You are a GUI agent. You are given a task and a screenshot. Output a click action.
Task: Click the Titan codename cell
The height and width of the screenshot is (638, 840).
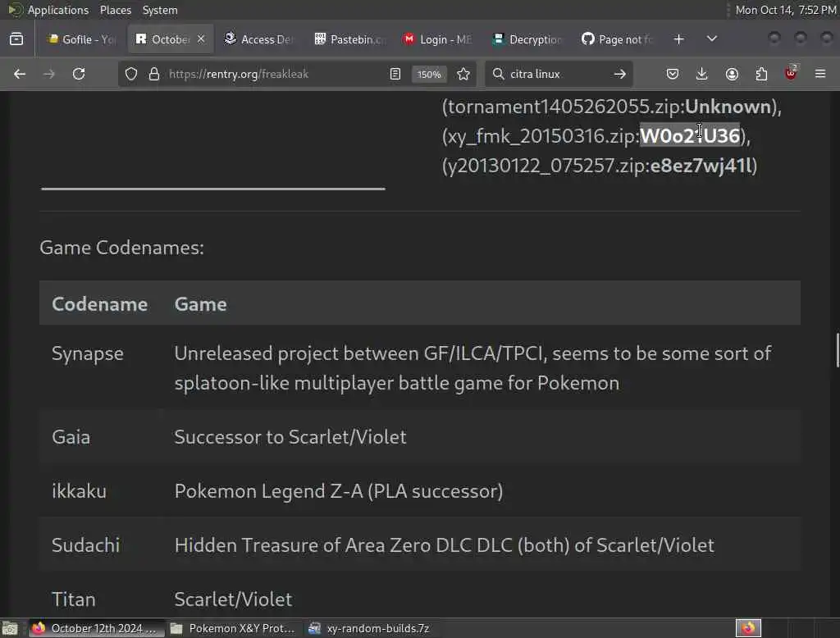73,599
